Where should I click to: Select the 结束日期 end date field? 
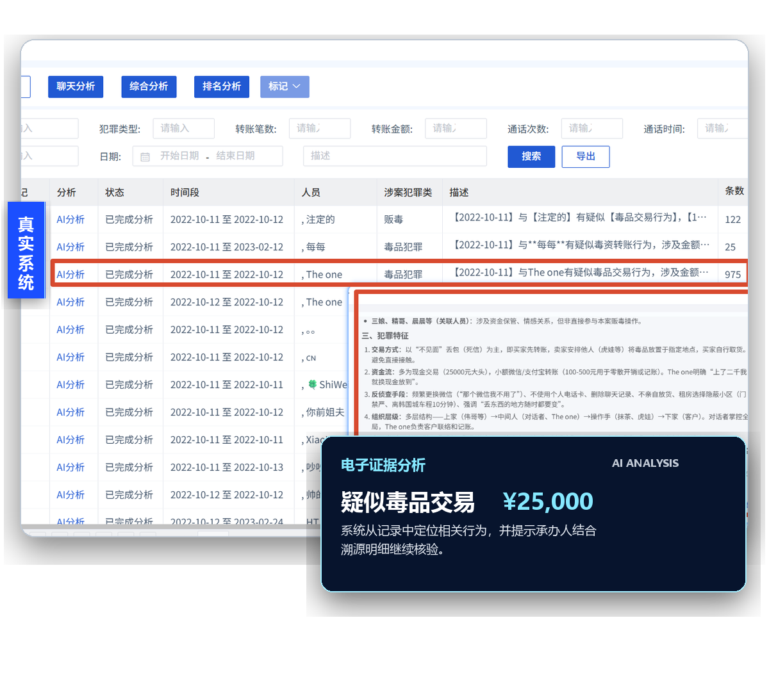click(235, 156)
